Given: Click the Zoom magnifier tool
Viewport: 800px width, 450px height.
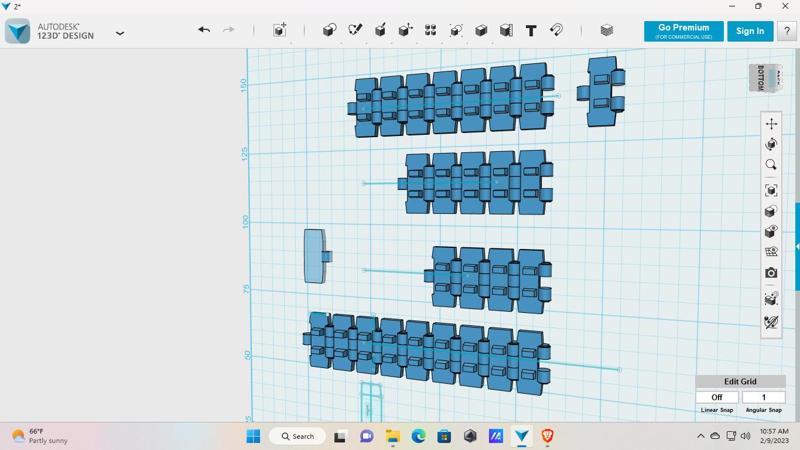Looking at the screenshot, I should click(x=771, y=165).
